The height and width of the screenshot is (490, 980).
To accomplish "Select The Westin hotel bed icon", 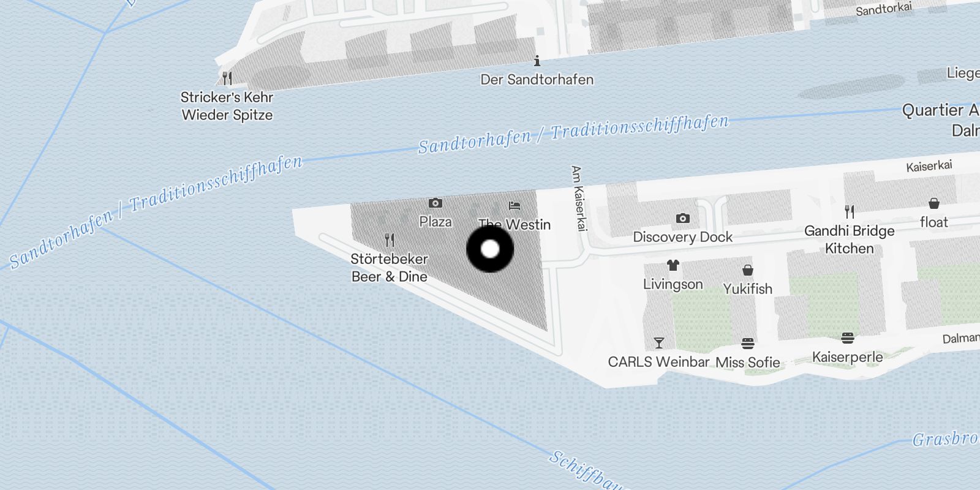I will click(x=514, y=206).
